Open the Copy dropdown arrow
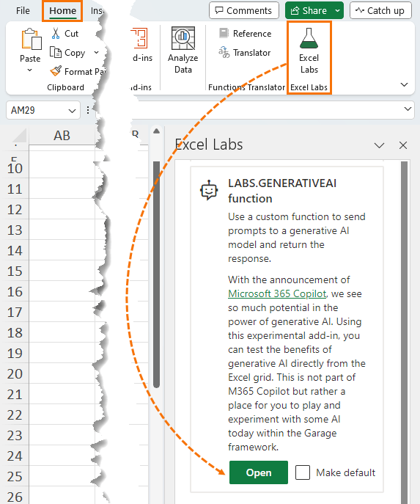Viewport: 420px width, 504px height. click(96, 52)
